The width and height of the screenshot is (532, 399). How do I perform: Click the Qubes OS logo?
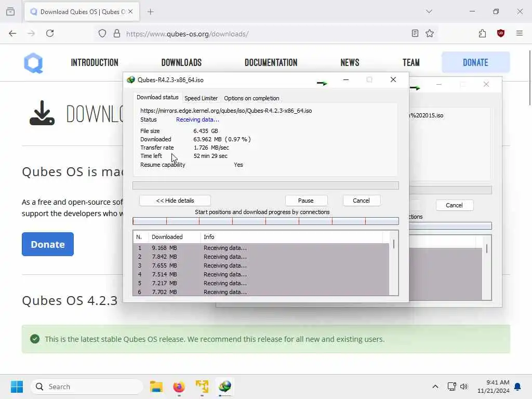33,63
